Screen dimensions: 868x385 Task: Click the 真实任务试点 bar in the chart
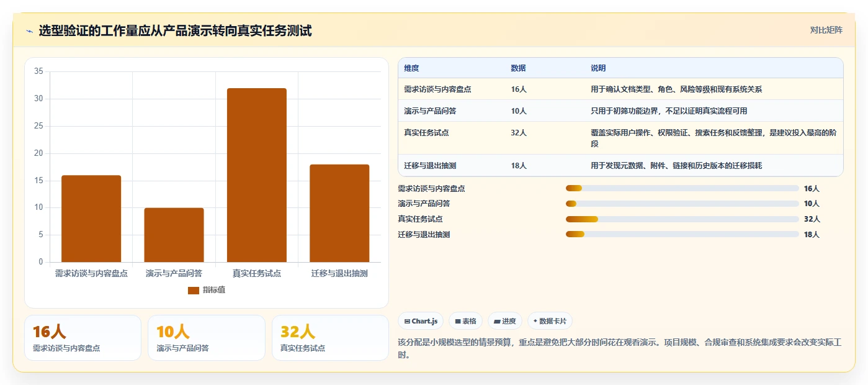pos(257,175)
